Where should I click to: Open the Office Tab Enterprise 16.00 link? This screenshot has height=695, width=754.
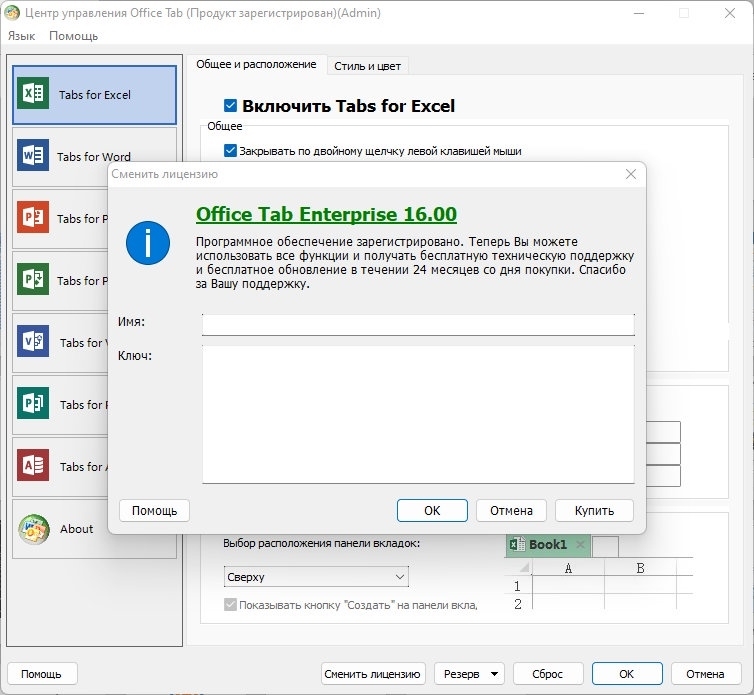327,214
